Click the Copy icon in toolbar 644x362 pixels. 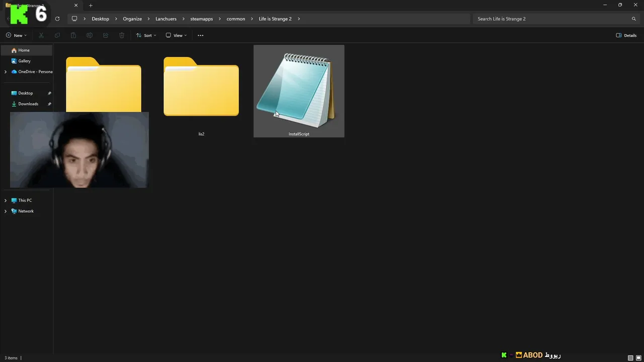(x=57, y=35)
